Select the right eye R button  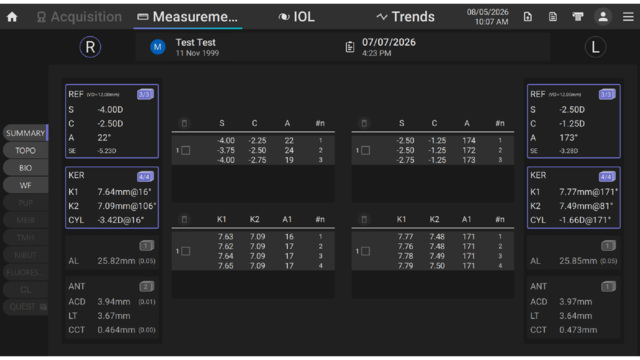click(x=90, y=47)
